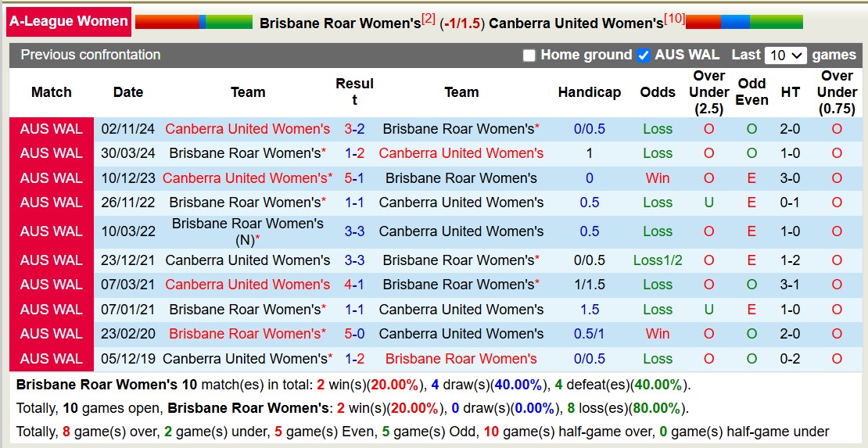Click HT score 0-1 in 26/11/22 row
Screen dimensions: 868x448
[x=790, y=202]
